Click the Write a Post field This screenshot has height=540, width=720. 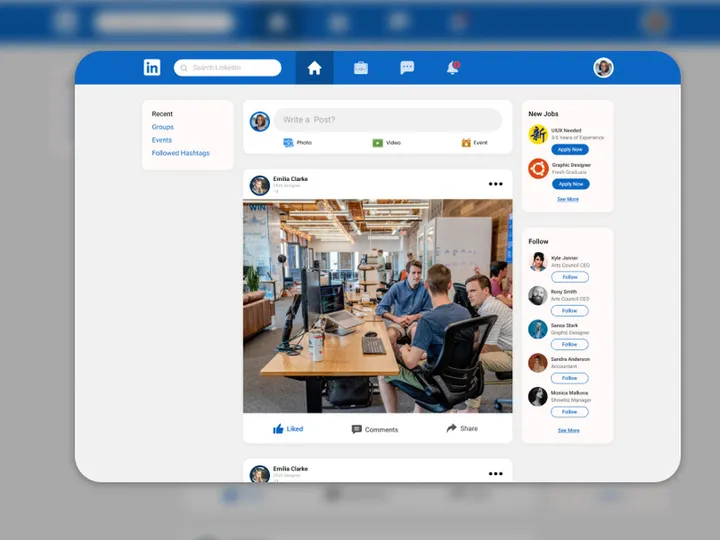tap(388, 120)
